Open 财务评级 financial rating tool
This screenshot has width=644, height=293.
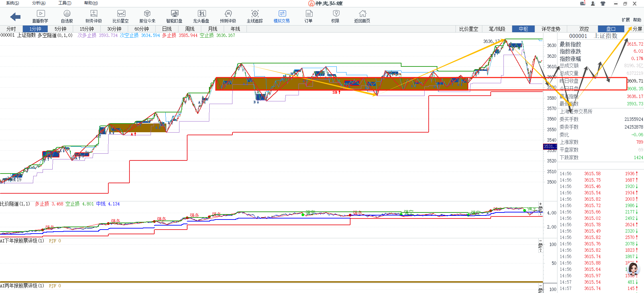(x=94, y=16)
